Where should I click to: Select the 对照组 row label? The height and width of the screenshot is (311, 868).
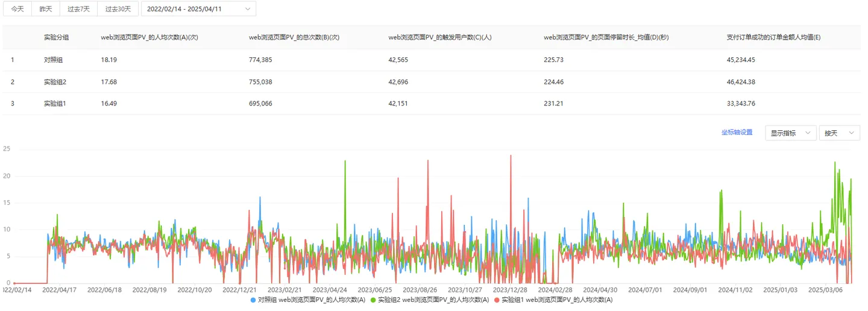[x=53, y=60]
